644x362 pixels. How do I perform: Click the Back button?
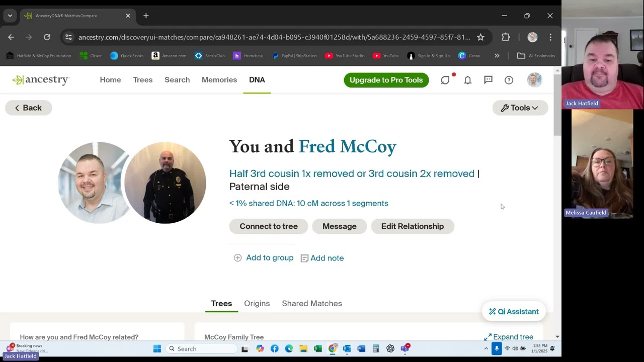tap(28, 108)
